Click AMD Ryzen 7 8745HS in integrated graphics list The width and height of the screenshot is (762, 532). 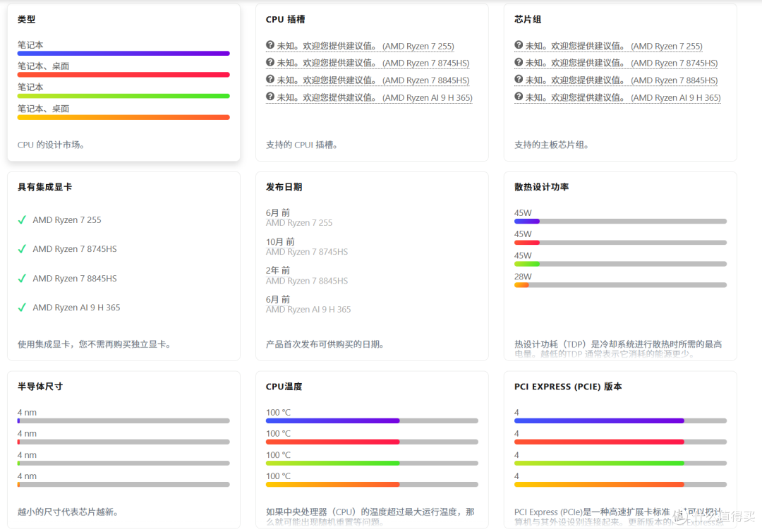click(x=75, y=249)
